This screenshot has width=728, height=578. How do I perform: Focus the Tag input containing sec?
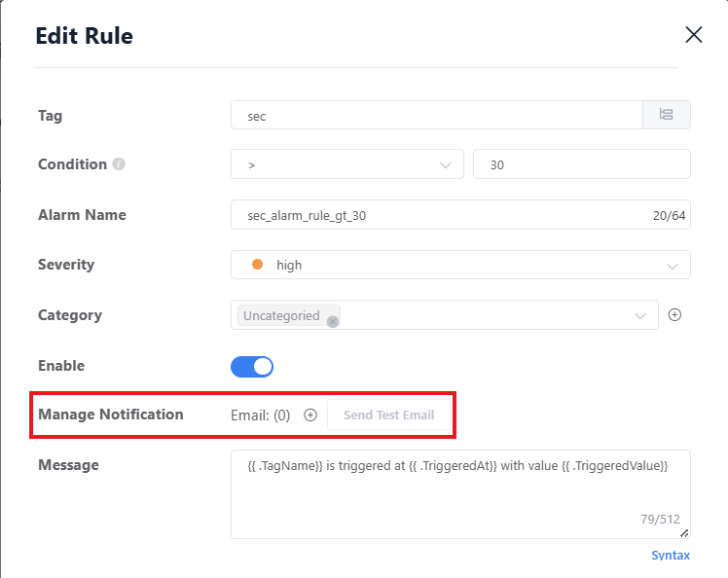tap(436, 115)
